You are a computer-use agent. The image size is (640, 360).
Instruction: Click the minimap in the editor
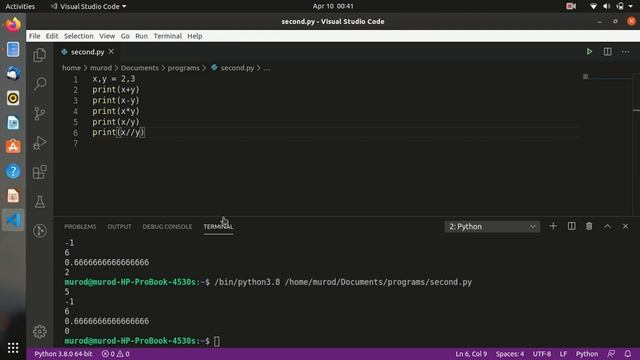(x=607, y=77)
